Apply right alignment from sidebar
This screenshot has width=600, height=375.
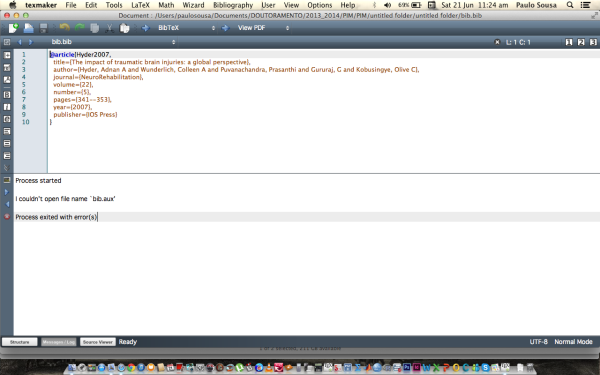pos(7,156)
